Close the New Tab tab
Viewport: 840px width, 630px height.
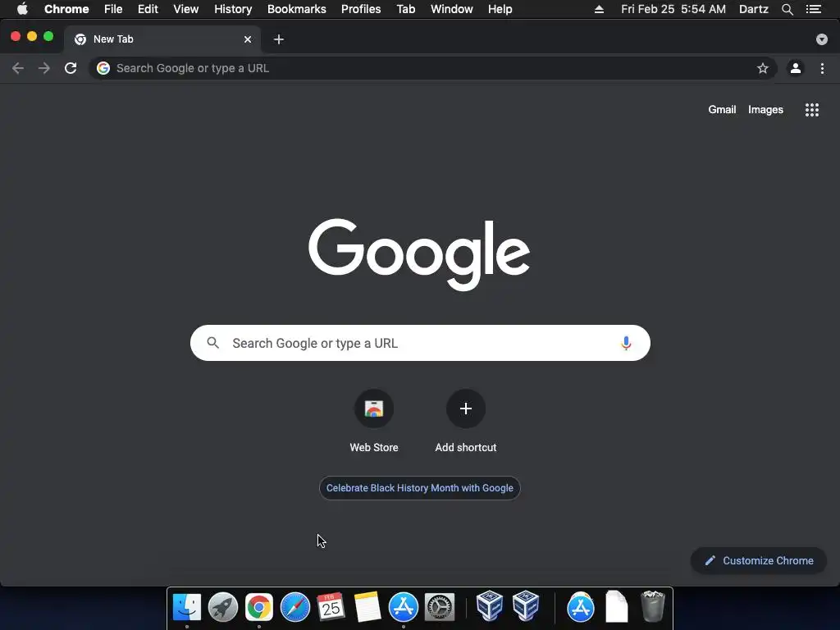(x=248, y=39)
